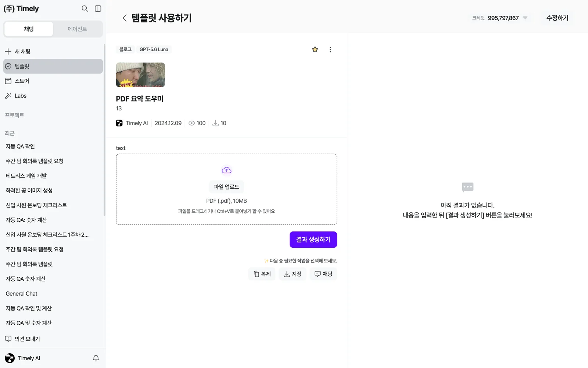The width and height of the screenshot is (588, 368).
Task: Click the 파일 업로드 button
Action: [x=226, y=187]
